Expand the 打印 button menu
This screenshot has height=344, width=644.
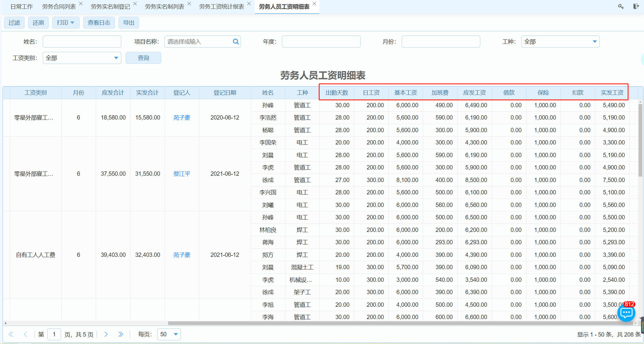(72, 23)
